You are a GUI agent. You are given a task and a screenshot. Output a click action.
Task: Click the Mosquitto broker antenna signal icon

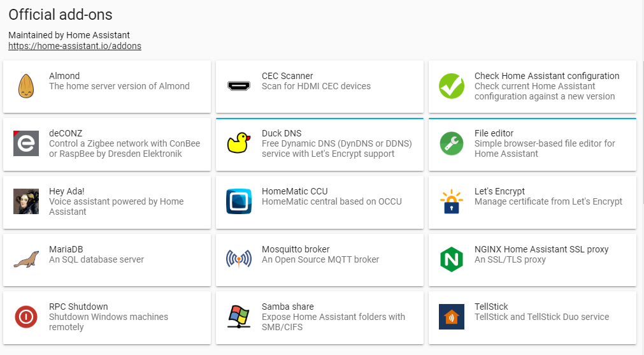239,259
